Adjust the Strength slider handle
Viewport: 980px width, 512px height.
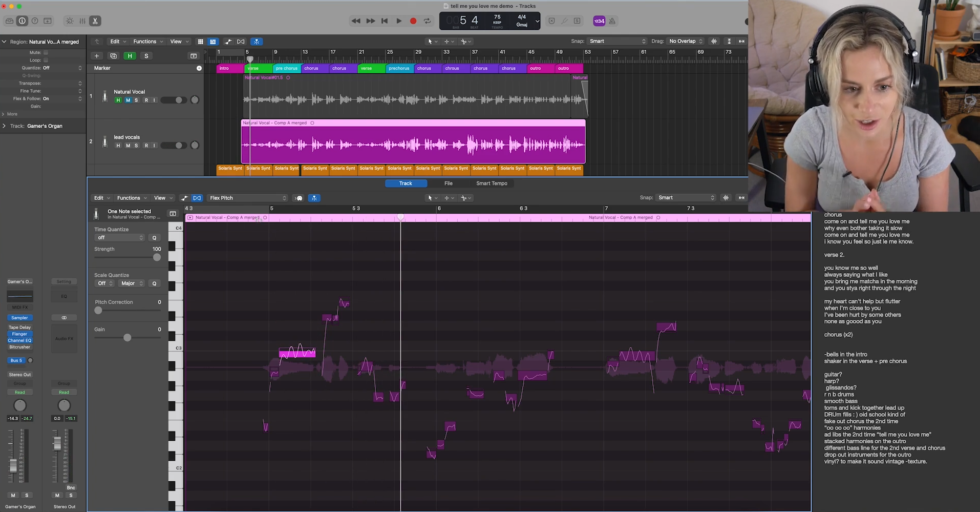(x=157, y=257)
